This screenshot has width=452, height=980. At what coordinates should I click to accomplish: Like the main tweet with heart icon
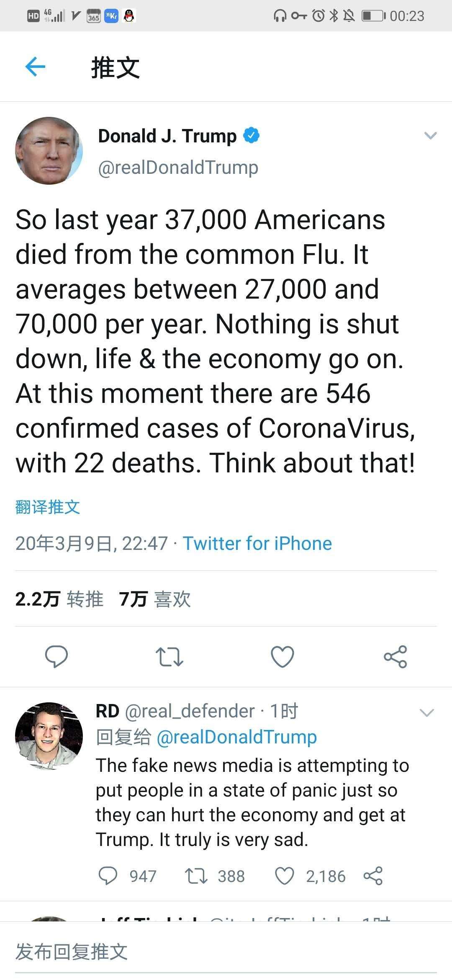(282, 657)
